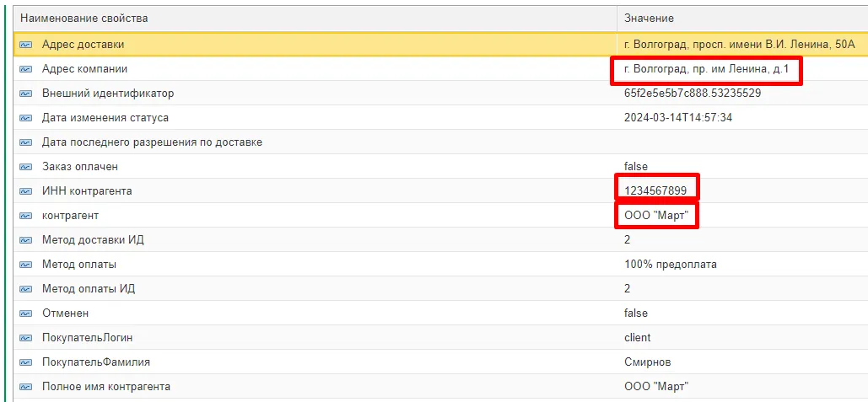This screenshot has height=402, width=868.
Task: Click the icon next to ПокупательЛогин
Action: pos(26,338)
